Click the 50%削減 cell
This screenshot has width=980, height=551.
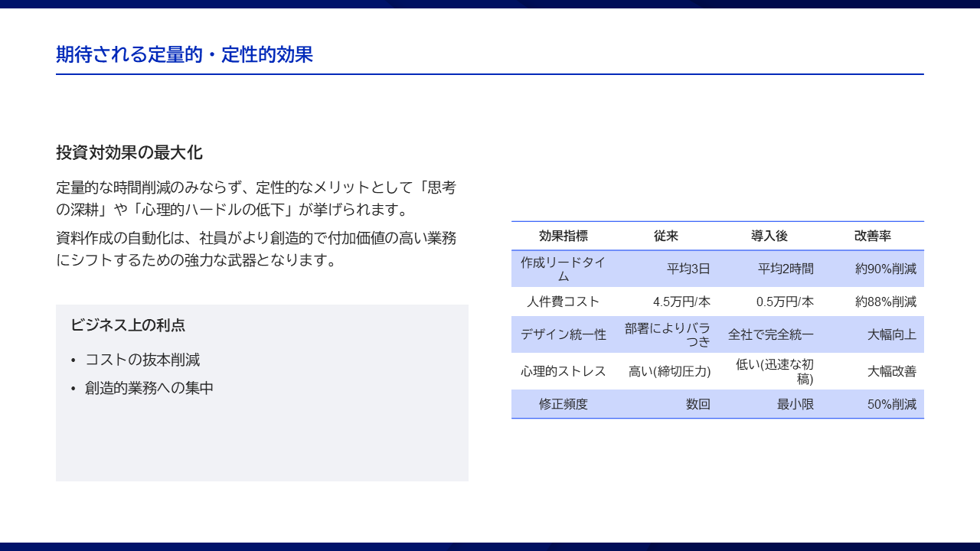pyautogui.click(x=888, y=404)
